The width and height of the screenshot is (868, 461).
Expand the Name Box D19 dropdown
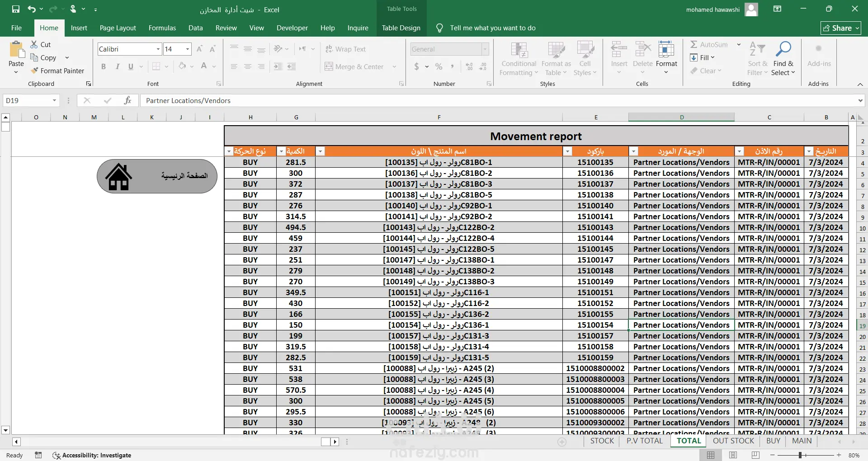tap(54, 100)
